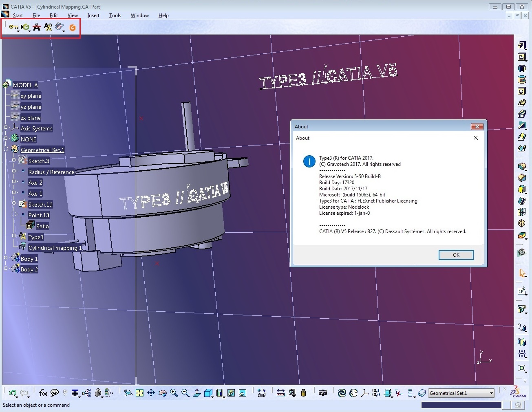
Task: Select Cylindrical mapping.1 in tree
Action: [55, 248]
